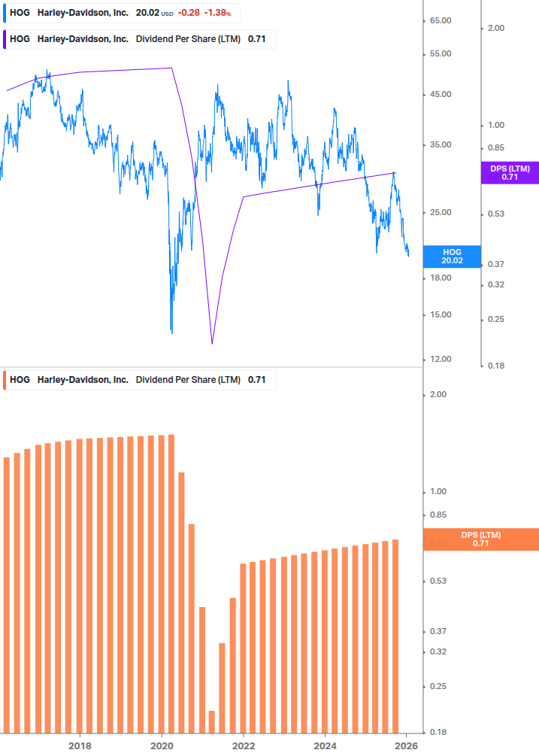Click the -1.38% percent change value
Screen dimensions: 539x756
click(217, 13)
